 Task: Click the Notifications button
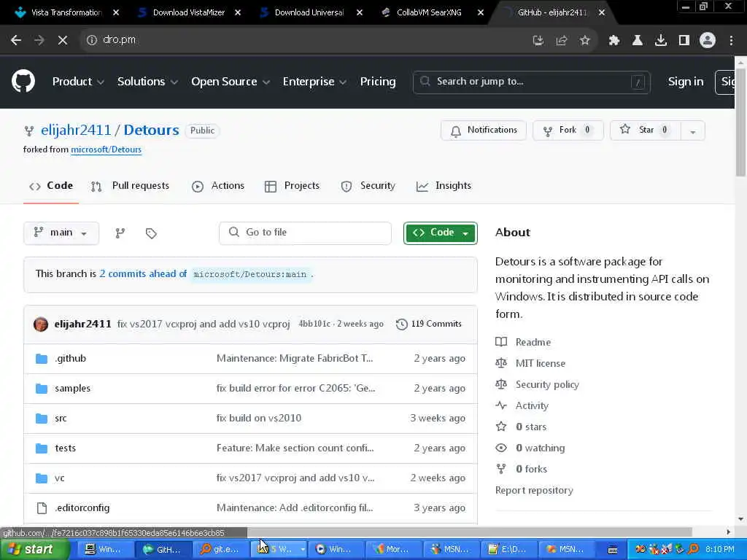click(x=484, y=131)
